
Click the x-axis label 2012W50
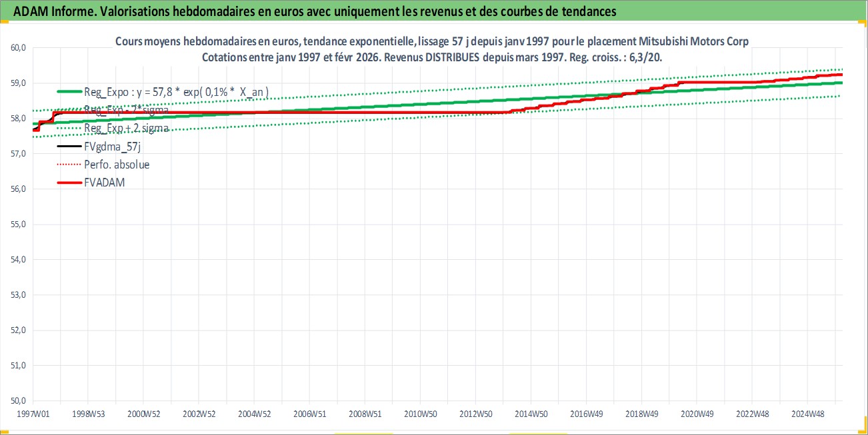click(x=476, y=414)
